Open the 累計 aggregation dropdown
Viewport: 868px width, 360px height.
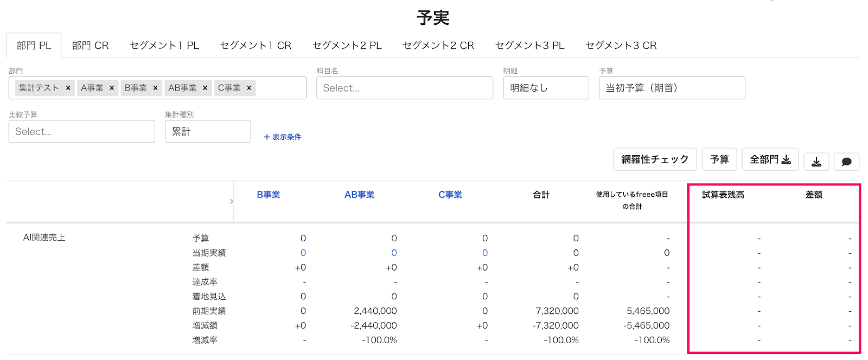[x=208, y=131]
